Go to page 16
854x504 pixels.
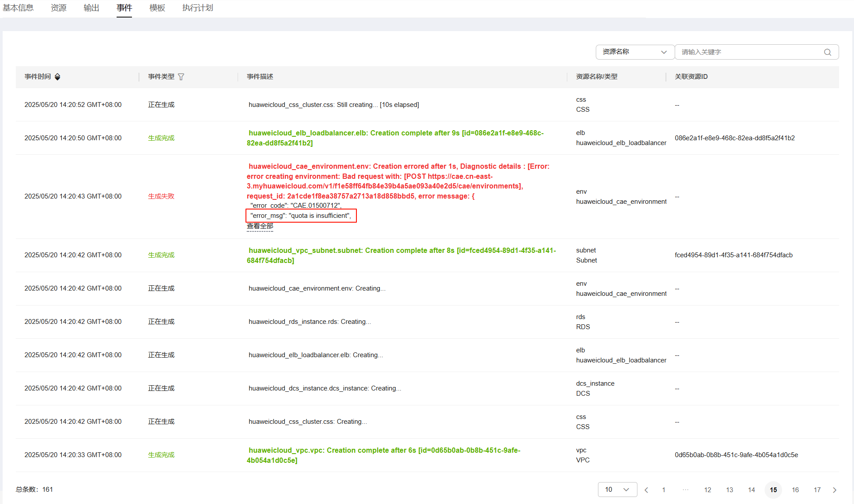tap(795, 490)
